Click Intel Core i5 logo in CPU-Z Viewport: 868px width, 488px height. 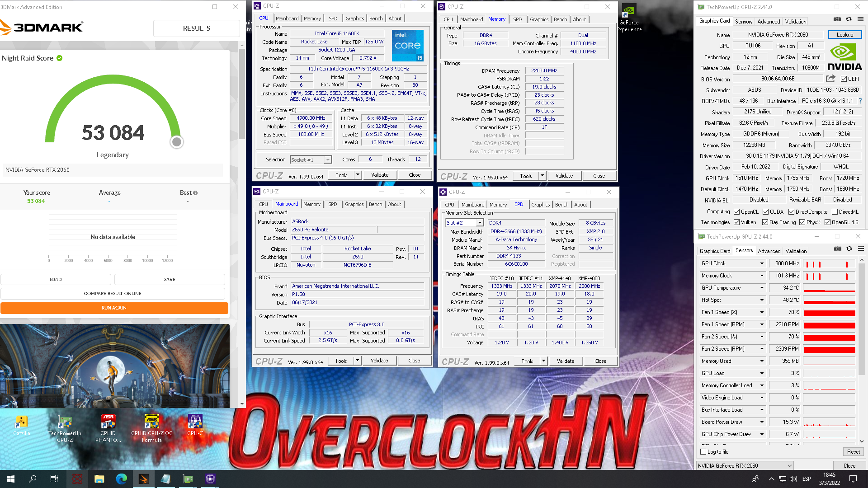[x=408, y=46]
